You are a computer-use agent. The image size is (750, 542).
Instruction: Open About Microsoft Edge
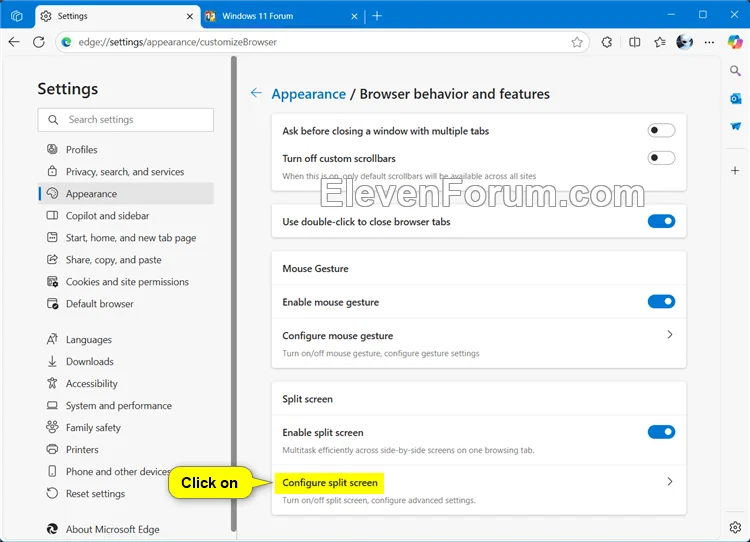[126, 530]
